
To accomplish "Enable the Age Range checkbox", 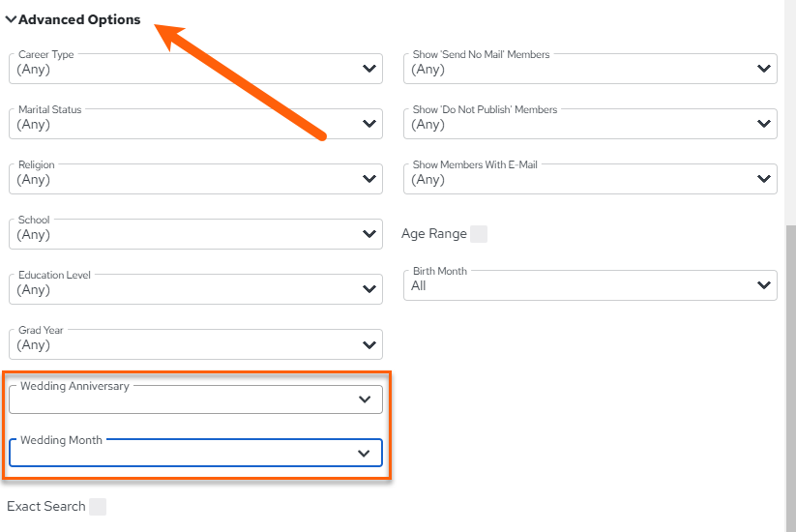I will (479, 234).
